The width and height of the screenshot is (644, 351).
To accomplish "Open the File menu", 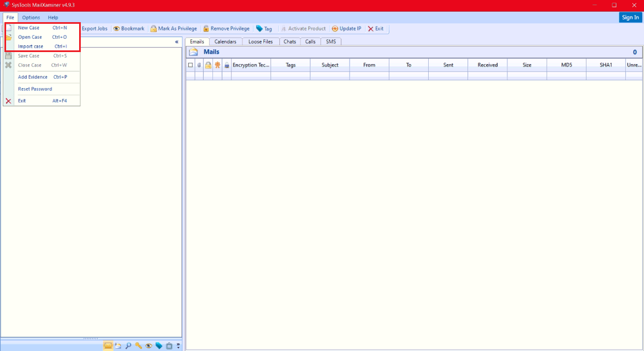I will (10, 18).
